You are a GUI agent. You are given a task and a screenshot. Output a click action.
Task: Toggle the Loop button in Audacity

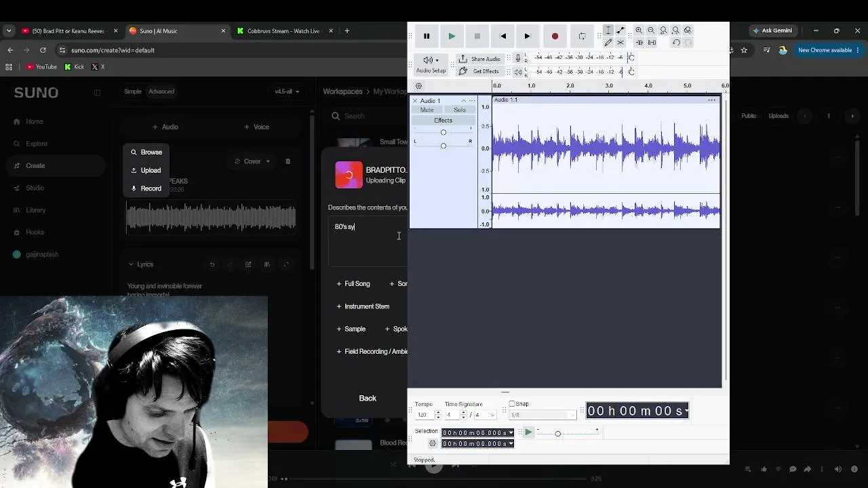click(x=582, y=36)
